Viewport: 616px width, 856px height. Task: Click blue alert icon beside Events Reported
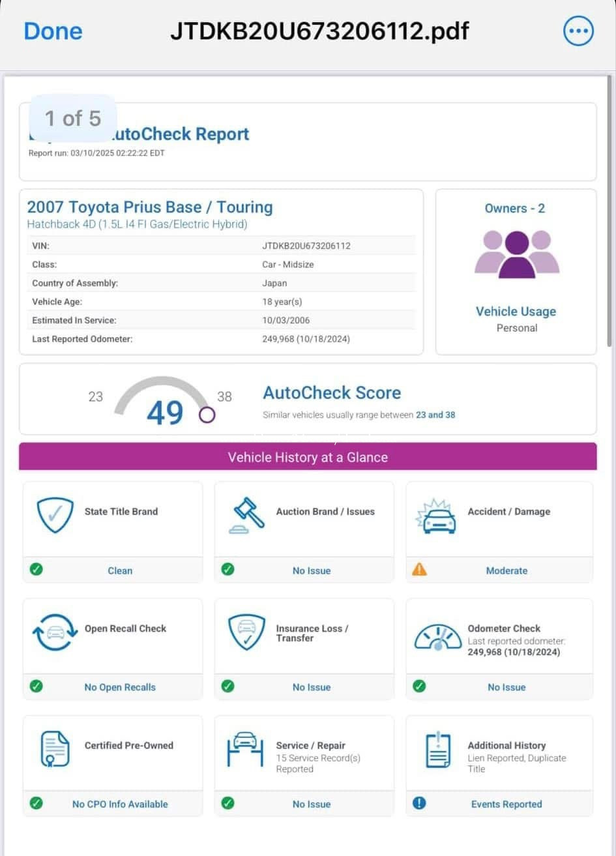pyautogui.click(x=420, y=803)
